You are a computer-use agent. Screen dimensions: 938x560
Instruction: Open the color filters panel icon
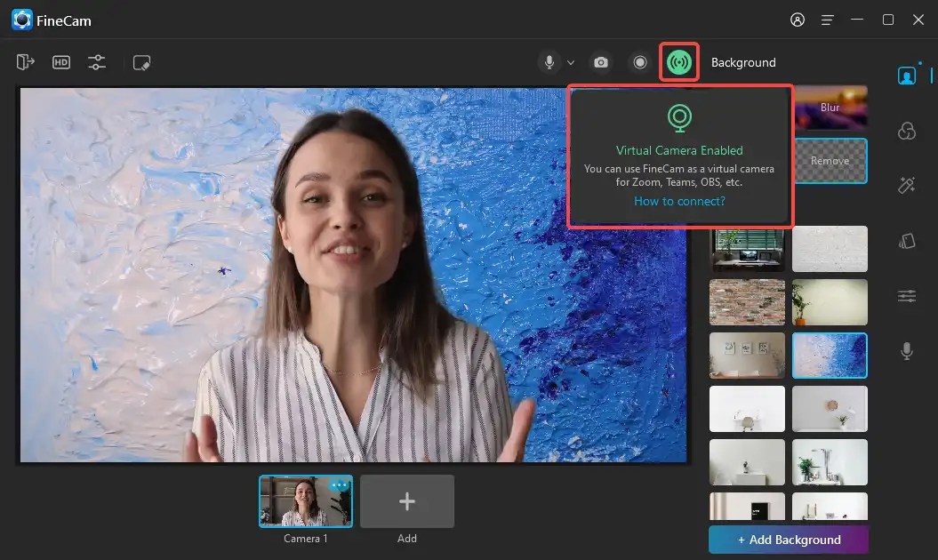[x=906, y=131]
